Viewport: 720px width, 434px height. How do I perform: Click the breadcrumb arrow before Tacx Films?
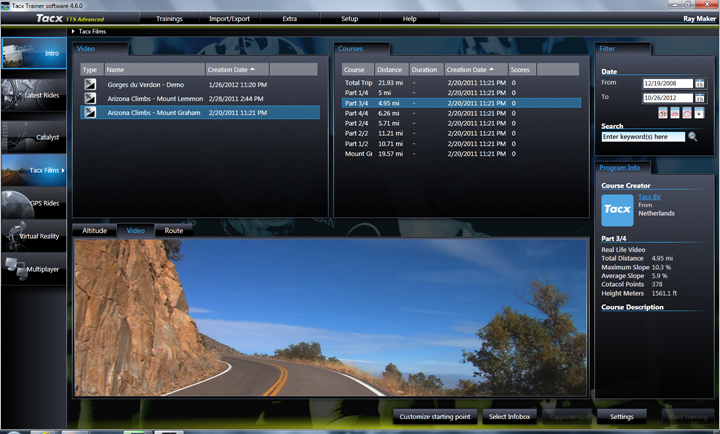[x=73, y=31]
